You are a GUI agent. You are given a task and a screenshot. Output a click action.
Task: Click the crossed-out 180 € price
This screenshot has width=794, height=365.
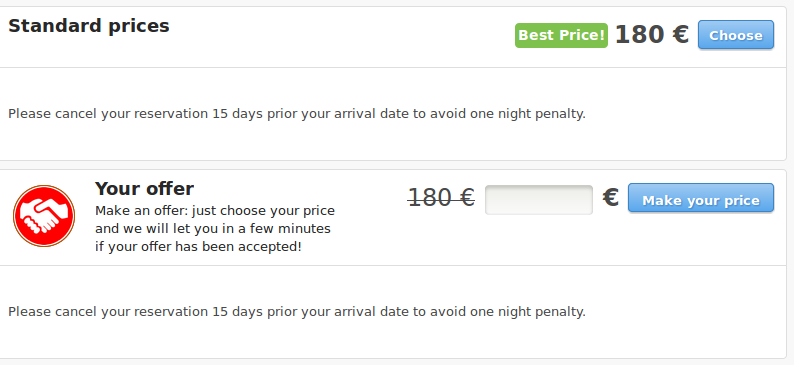[x=441, y=197]
